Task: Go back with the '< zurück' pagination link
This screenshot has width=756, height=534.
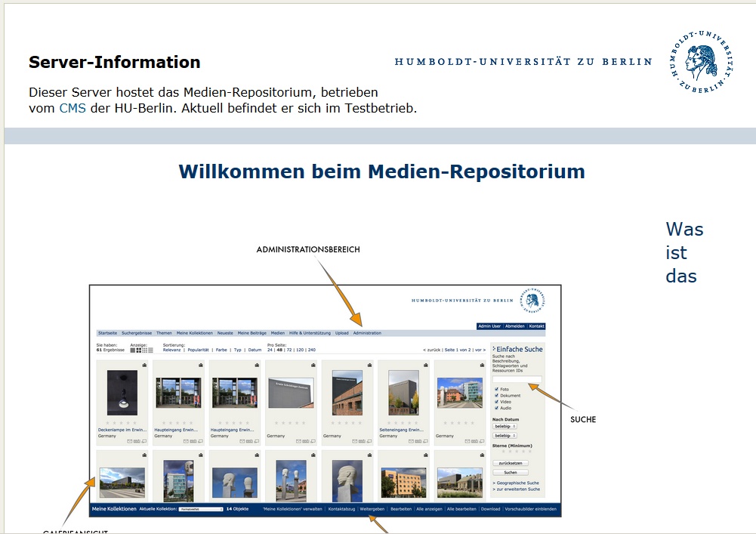Action: 432,350
